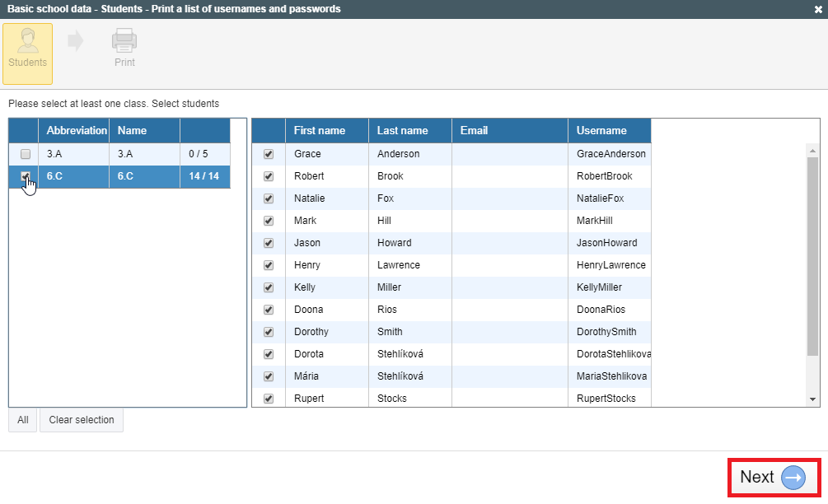This screenshot has height=504, width=828.
Task: Uncheck Kelly Miller's checkbox
Action: tap(269, 287)
